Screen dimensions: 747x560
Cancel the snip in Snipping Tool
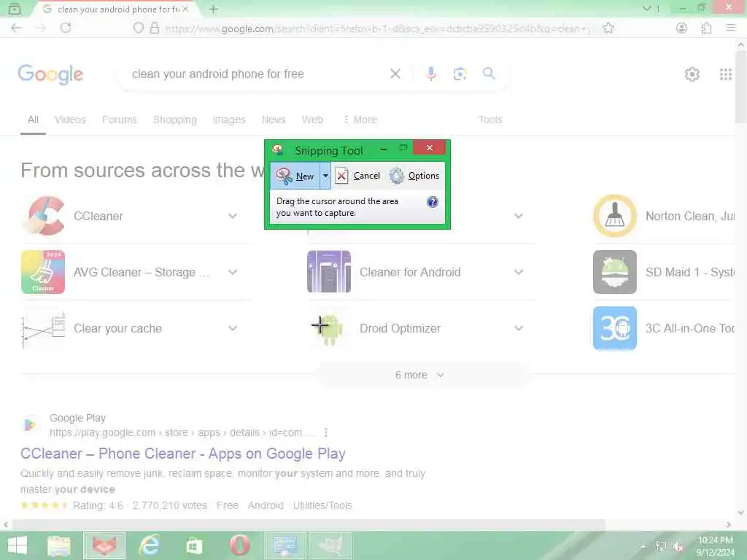(358, 176)
